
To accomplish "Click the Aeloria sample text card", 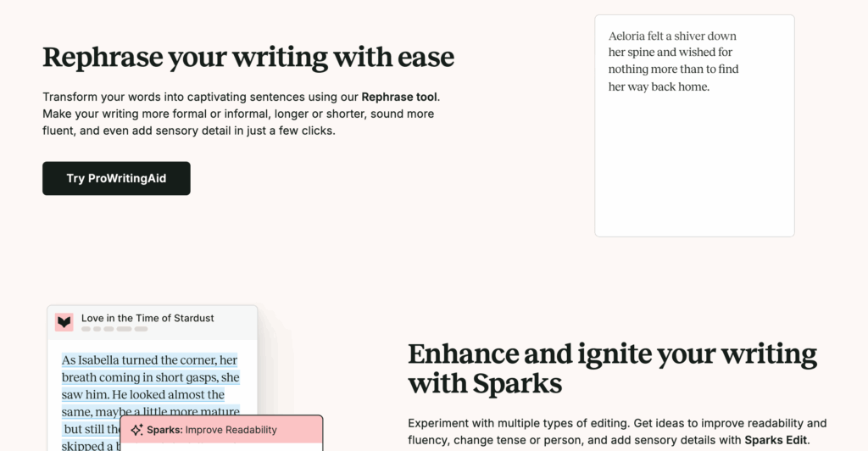I will coord(694,125).
